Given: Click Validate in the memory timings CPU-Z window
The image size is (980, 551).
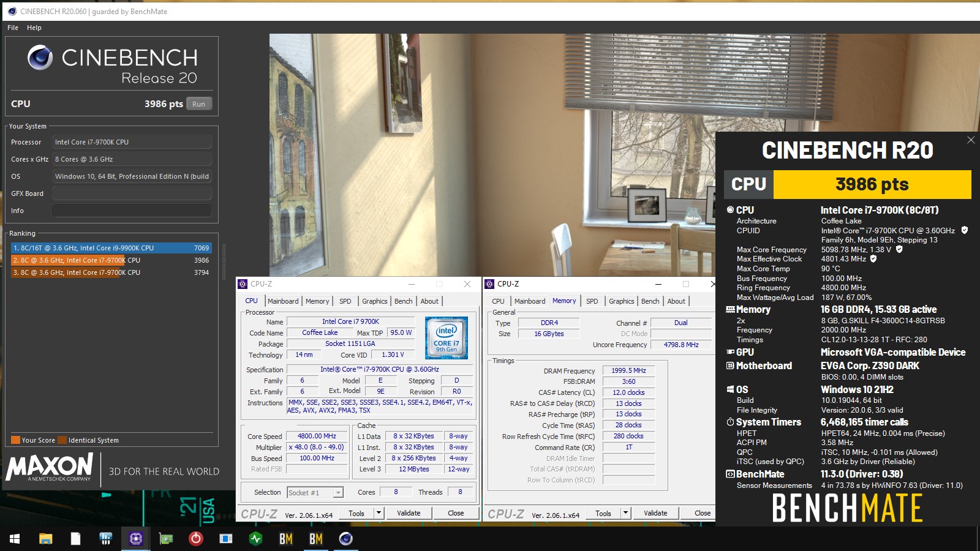Looking at the screenshot, I should [655, 513].
